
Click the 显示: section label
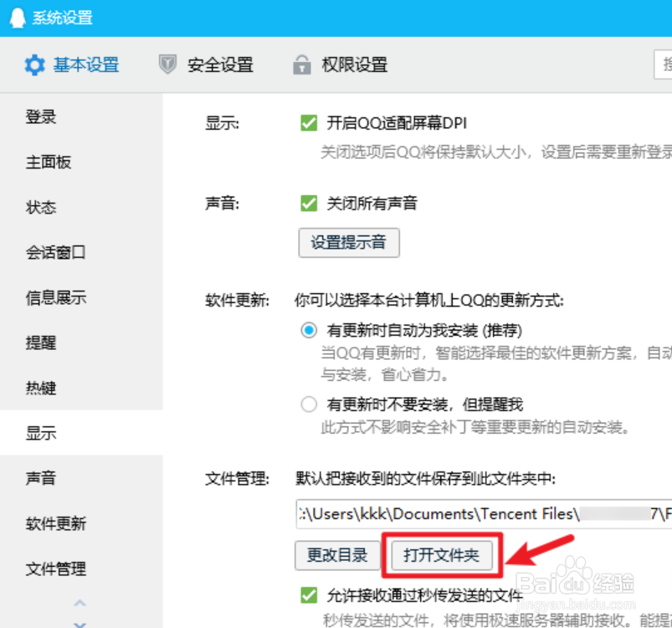coord(222,123)
